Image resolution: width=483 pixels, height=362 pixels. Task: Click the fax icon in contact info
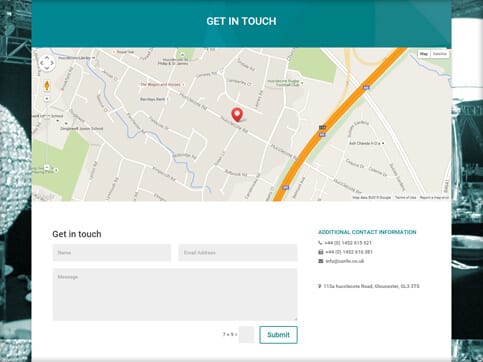(x=321, y=252)
